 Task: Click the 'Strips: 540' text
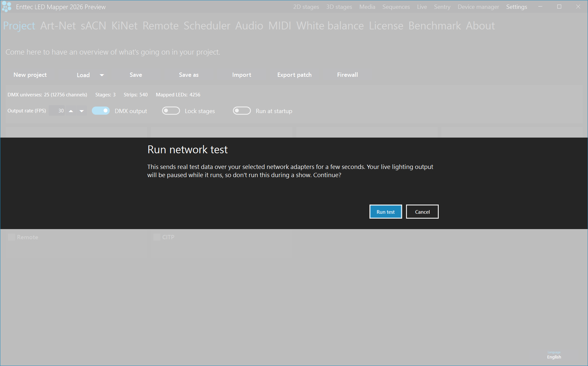point(136,95)
